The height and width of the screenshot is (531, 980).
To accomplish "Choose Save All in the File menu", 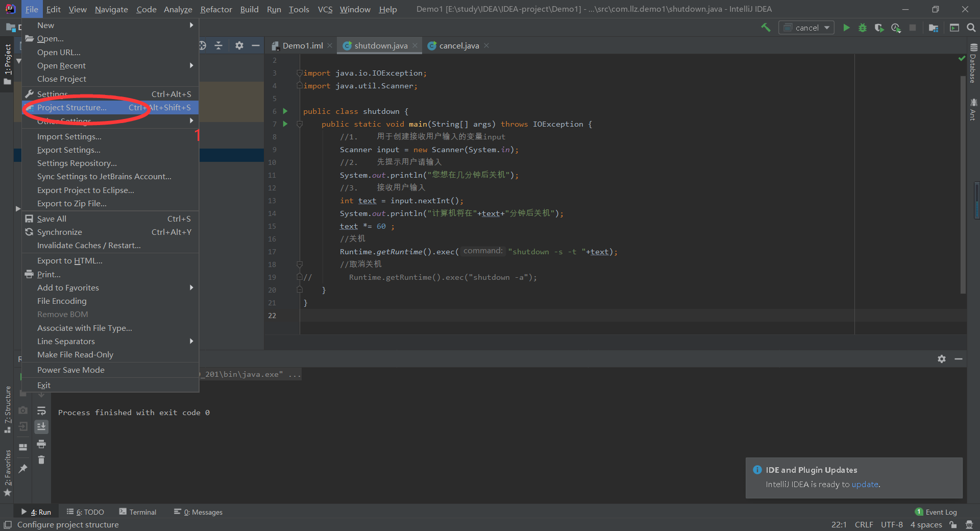I will pos(110,219).
